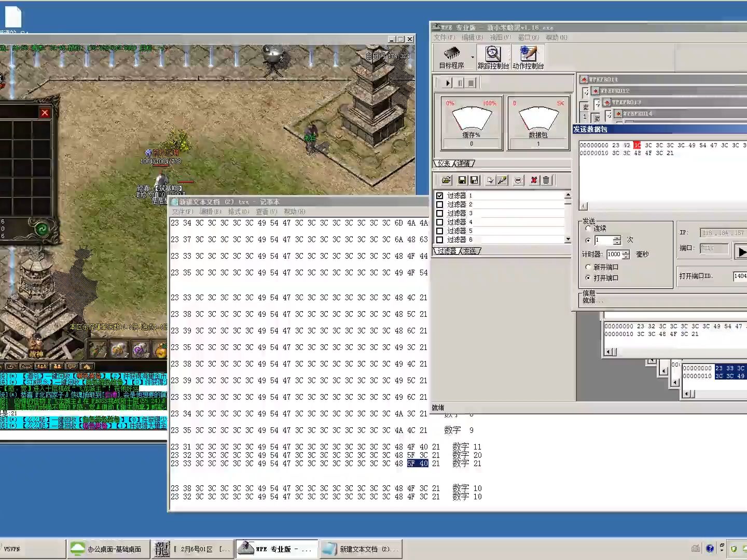747x560 pixels.
Task: Open WPE 文件(F) menu
Action: [444, 37]
